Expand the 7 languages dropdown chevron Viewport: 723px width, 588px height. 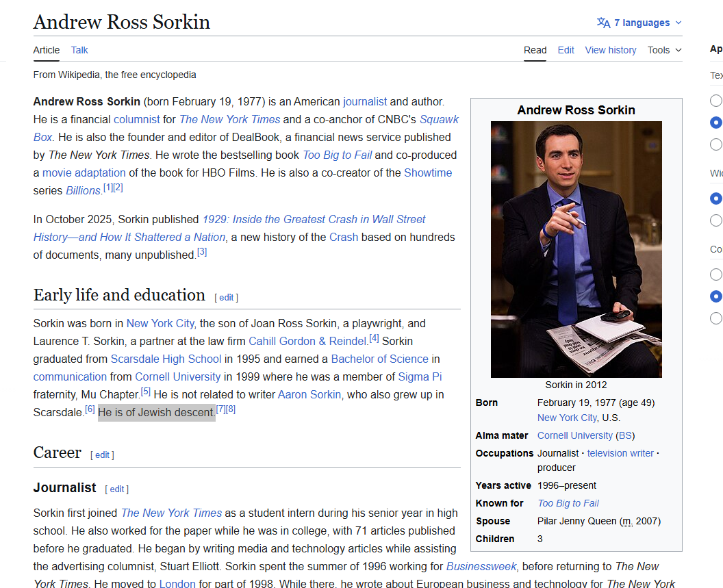(x=678, y=23)
